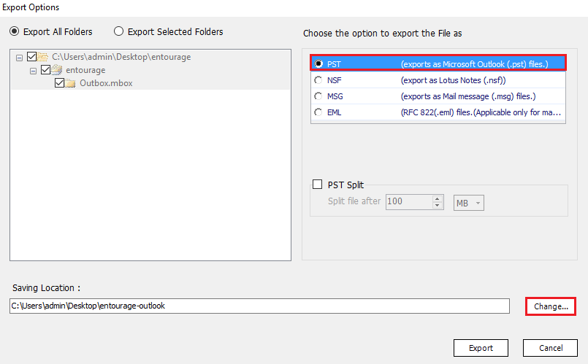Screen dimensions: 588x364
Task: Uncheck the entourage folder checkbox
Action: point(46,69)
